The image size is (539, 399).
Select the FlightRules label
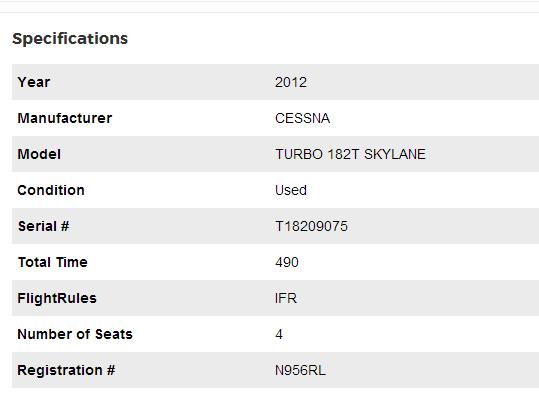(57, 298)
